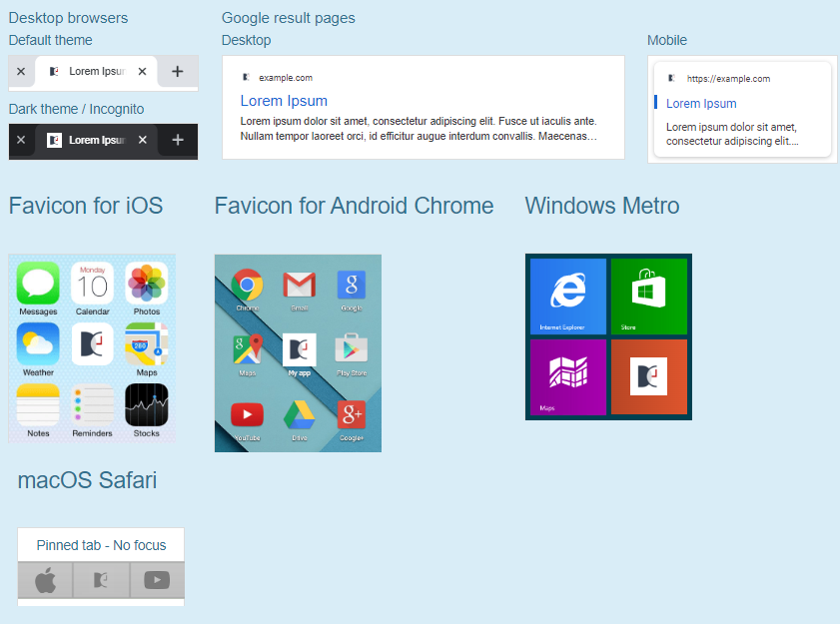Add a new tab in dark theme bar
Viewport: 840px width, 624px height.
178,141
